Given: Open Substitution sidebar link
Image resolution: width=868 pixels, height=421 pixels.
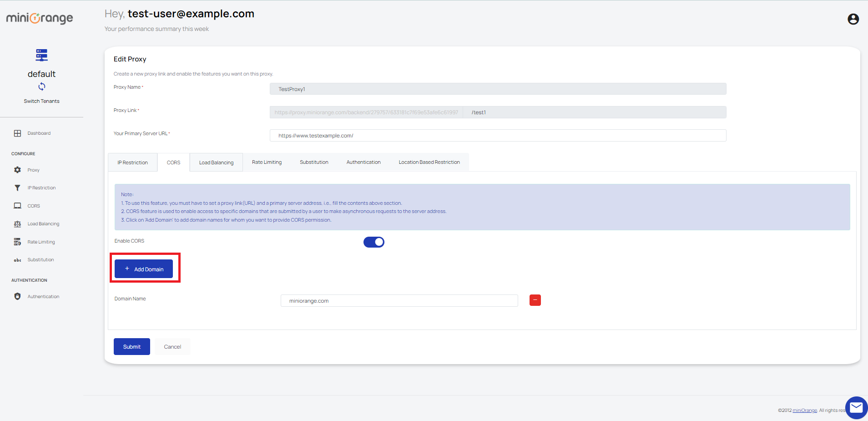Looking at the screenshot, I should [x=40, y=260].
